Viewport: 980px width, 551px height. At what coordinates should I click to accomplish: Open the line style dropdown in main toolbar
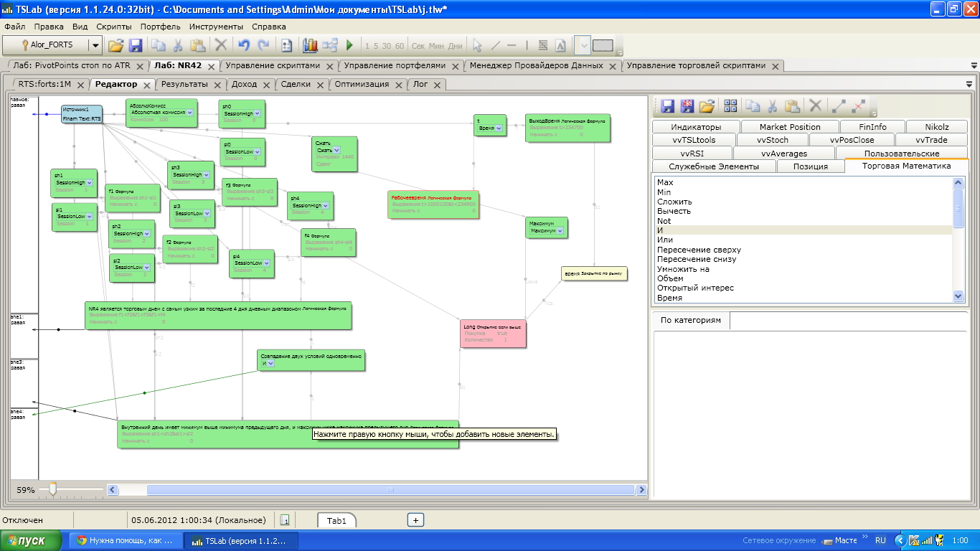pyautogui.click(x=583, y=45)
